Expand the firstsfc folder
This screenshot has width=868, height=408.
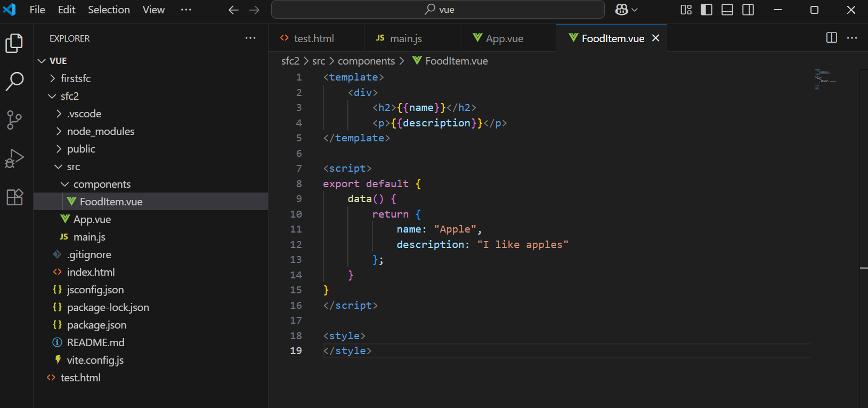click(75, 78)
